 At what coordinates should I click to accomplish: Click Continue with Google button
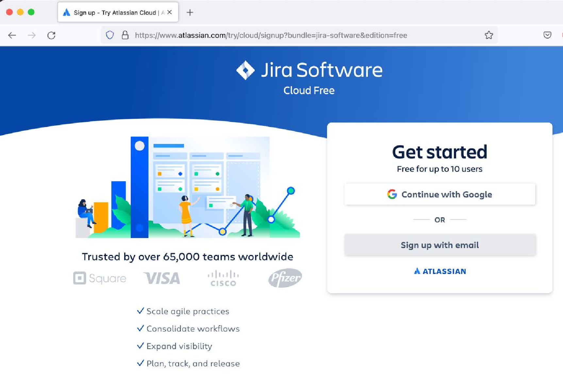[x=440, y=194]
